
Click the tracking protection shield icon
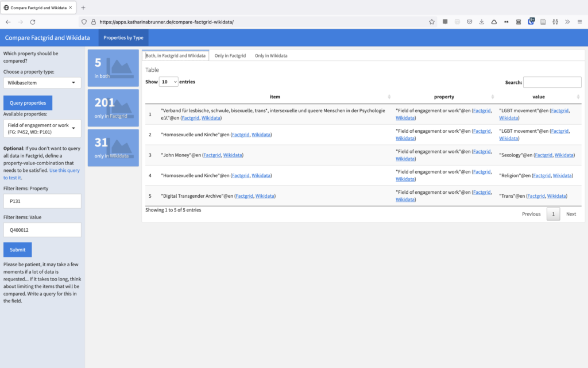tap(84, 22)
